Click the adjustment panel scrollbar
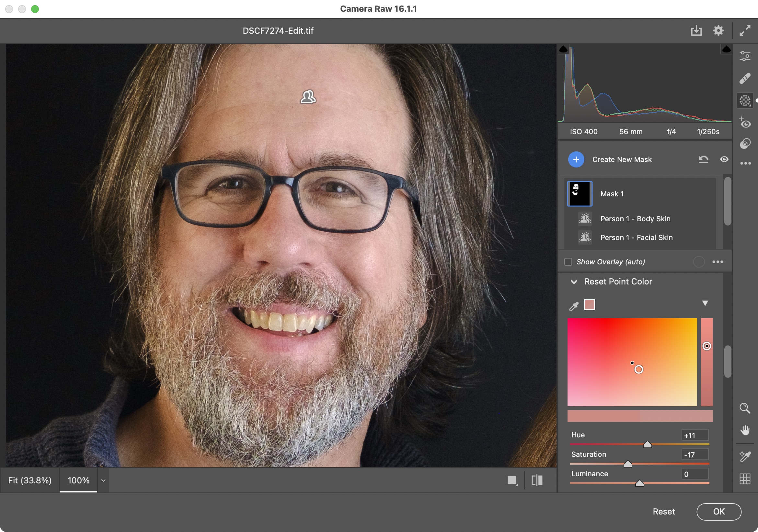The image size is (758, 532). [x=727, y=361]
